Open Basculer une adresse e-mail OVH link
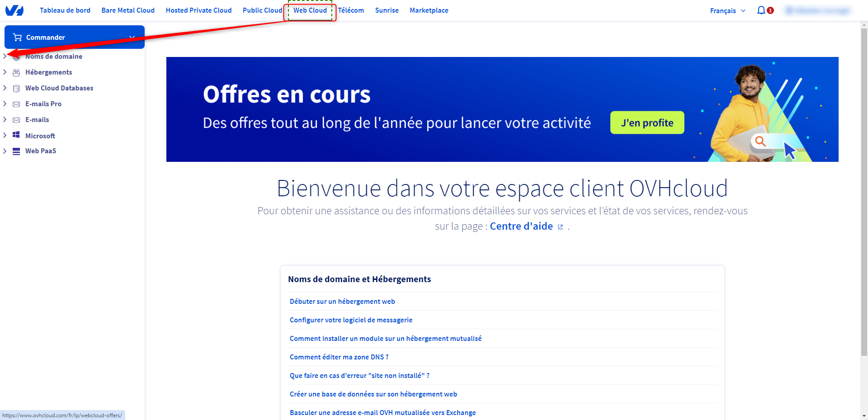868x420 pixels. [x=382, y=413]
